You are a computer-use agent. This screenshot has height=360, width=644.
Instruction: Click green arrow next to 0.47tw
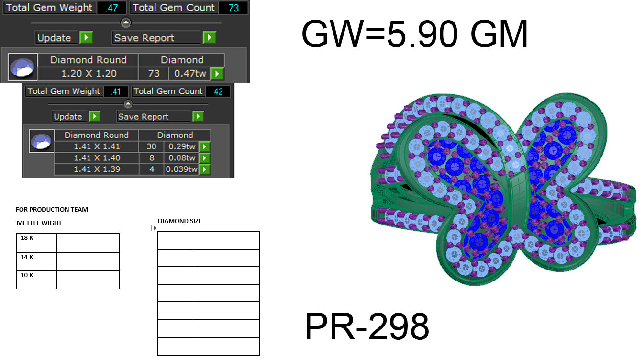pyautogui.click(x=217, y=74)
